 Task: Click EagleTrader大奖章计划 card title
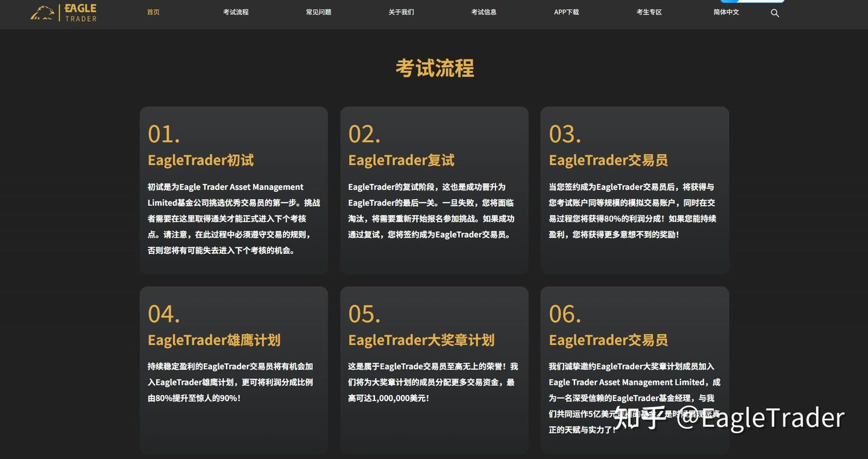coord(421,340)
